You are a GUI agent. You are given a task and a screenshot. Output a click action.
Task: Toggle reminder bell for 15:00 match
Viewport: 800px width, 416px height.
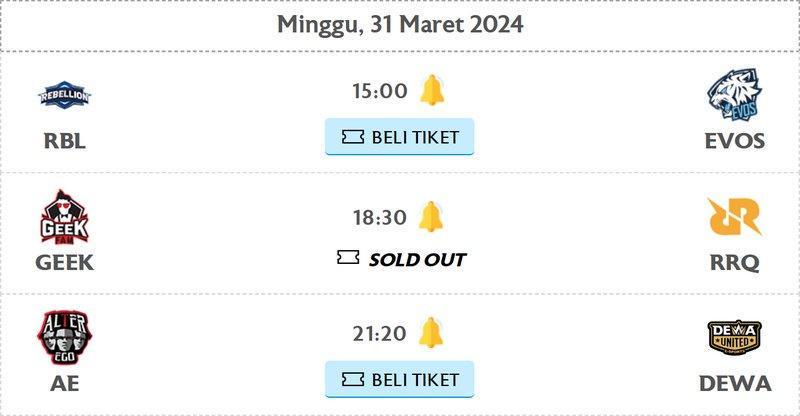coord(432,90)
